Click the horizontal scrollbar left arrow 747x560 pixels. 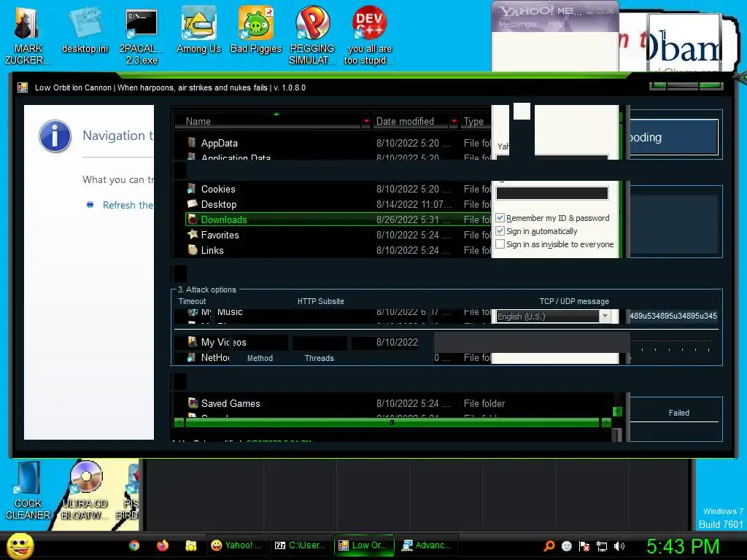point(179,422)
